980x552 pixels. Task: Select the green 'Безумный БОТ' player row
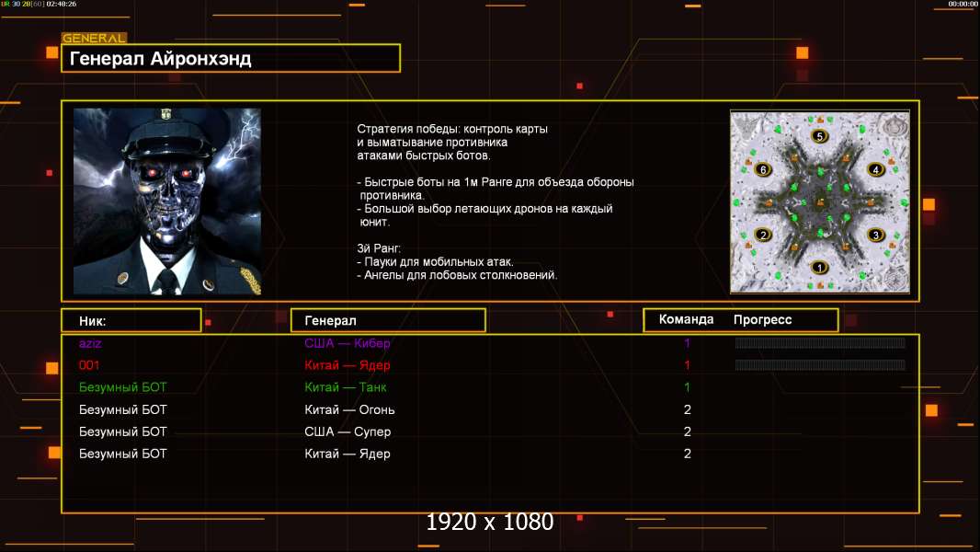coord(122,387)
